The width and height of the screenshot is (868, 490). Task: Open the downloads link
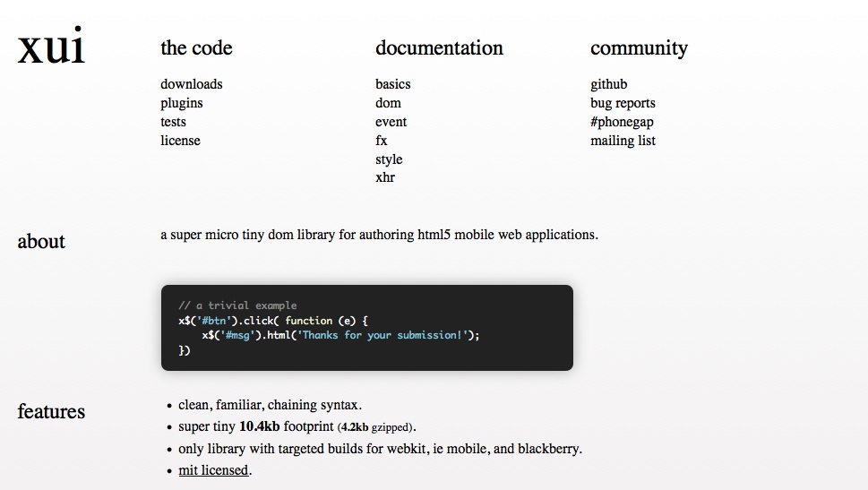point(191,84)
